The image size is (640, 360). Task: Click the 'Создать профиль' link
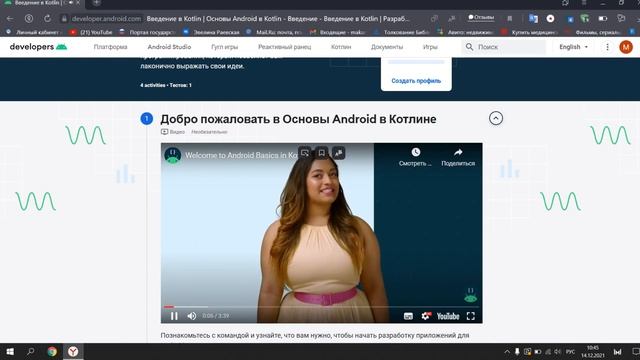pyautogui.click(x=416, y=81)
